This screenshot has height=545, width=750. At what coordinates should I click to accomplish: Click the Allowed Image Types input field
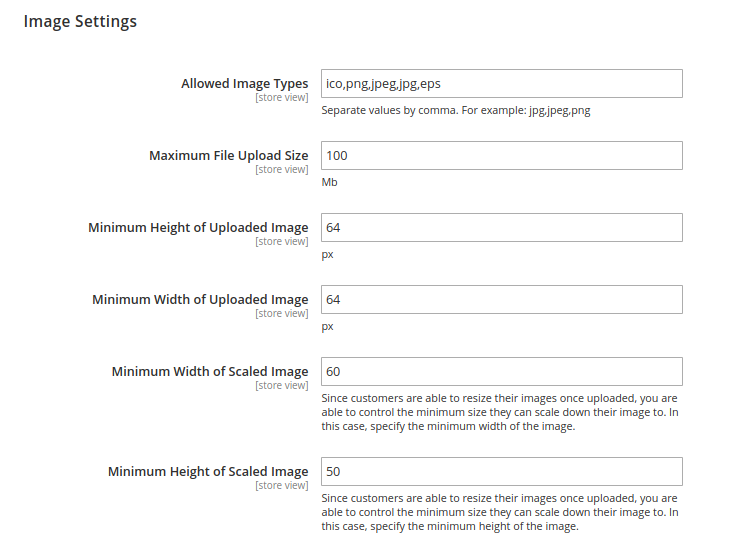[501, 84]
